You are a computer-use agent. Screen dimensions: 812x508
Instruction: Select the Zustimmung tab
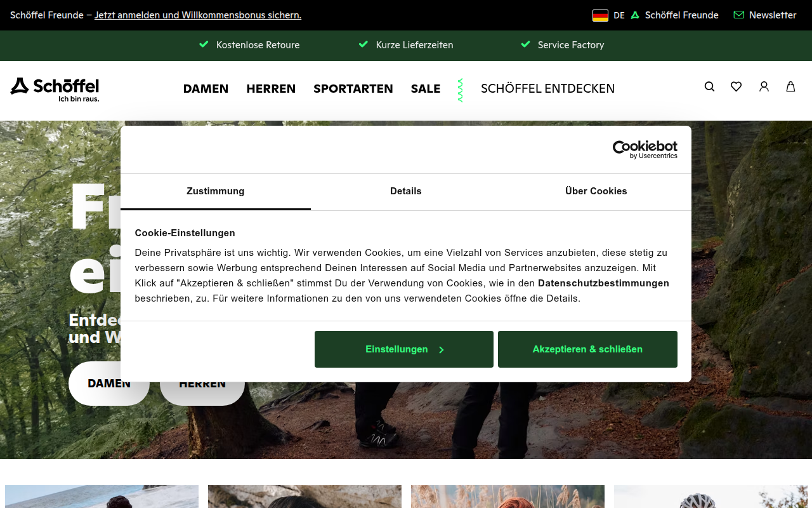(x=216, y=191)
